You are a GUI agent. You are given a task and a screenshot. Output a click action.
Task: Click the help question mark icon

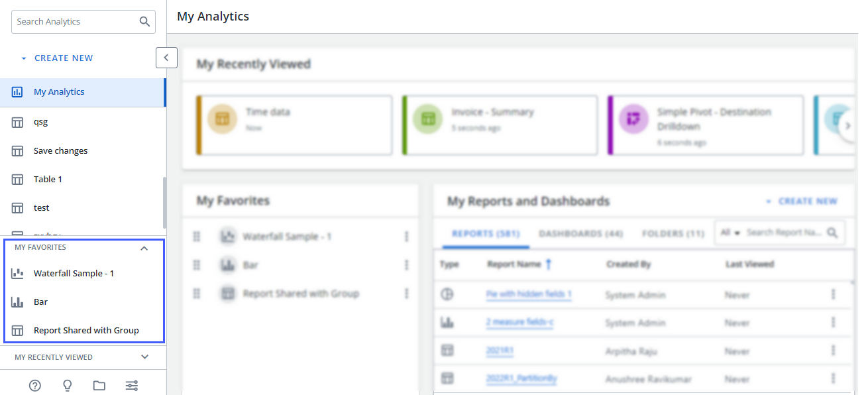tap(35, 386)
